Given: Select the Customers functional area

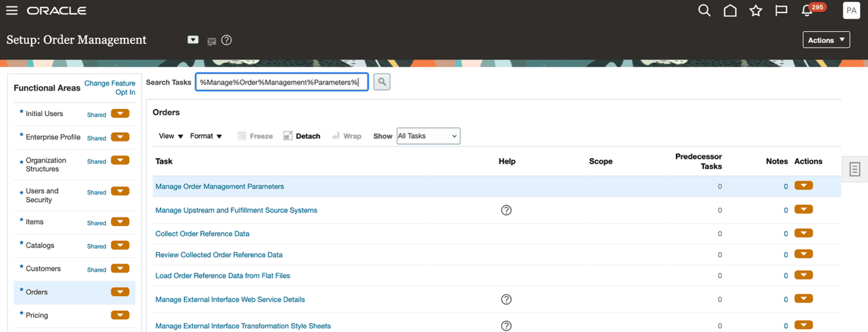Looking at the screenshot, I should coord(43,268).
